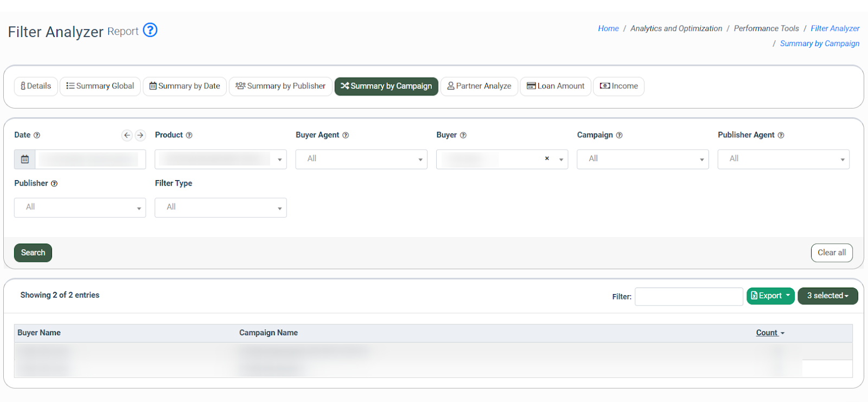Switch to the Summary by Publisher tab
Viewport: 868px width, 402px height.
(280, 86)
